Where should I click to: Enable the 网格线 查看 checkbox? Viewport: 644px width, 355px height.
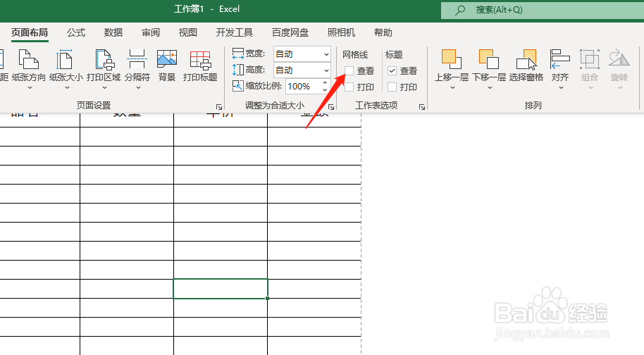pos(349,70)
